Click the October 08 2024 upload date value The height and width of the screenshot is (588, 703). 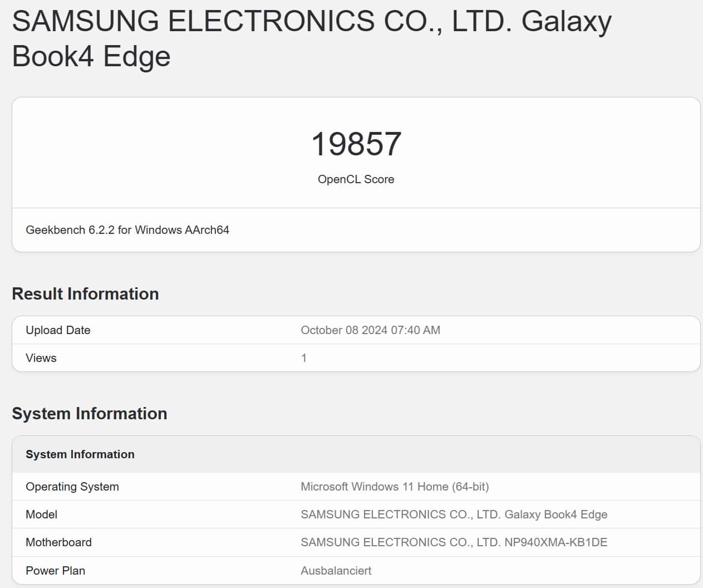[370, 330]
